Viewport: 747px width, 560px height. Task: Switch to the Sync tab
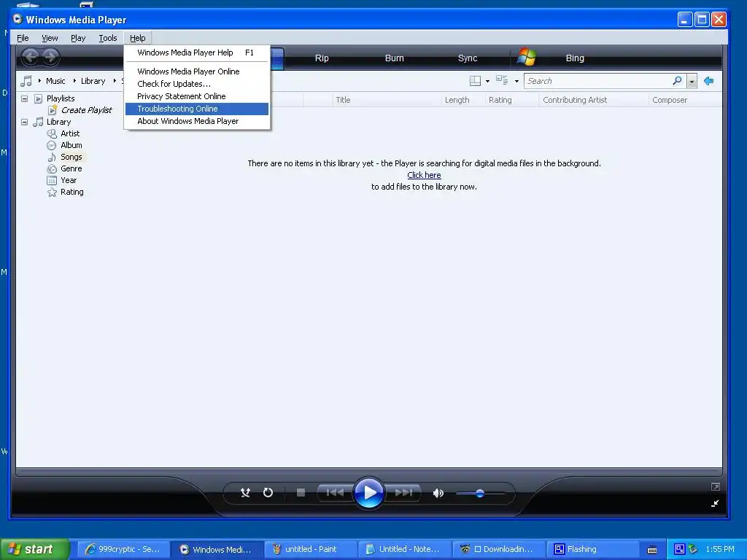click(x=468, y=58)
